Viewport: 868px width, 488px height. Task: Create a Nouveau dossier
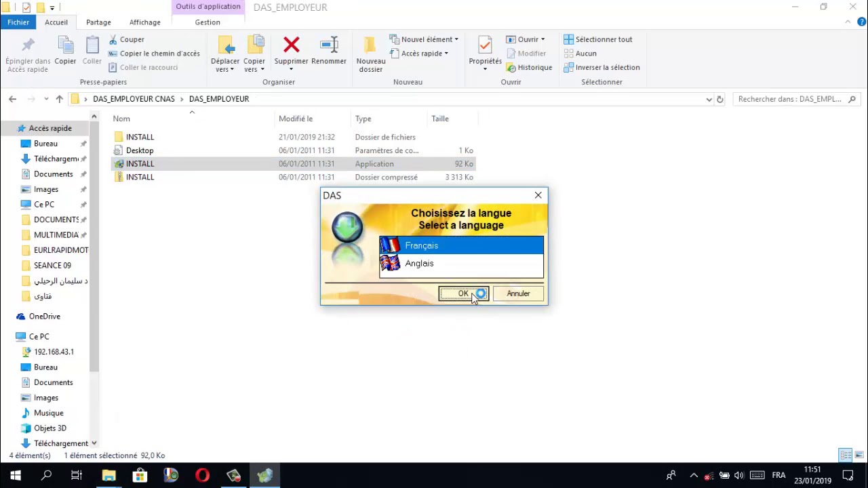point(371,54)
